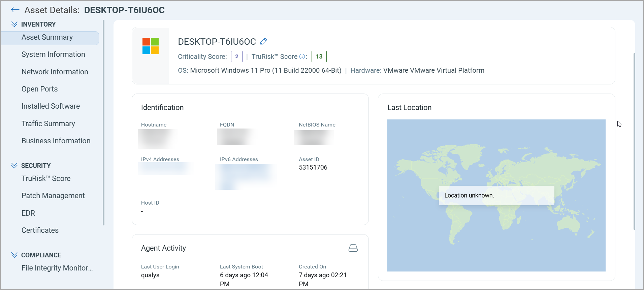The image size is (644, 290).
Task: View Installed Software list
Action: pyautogui.click(x=51, y=106)
